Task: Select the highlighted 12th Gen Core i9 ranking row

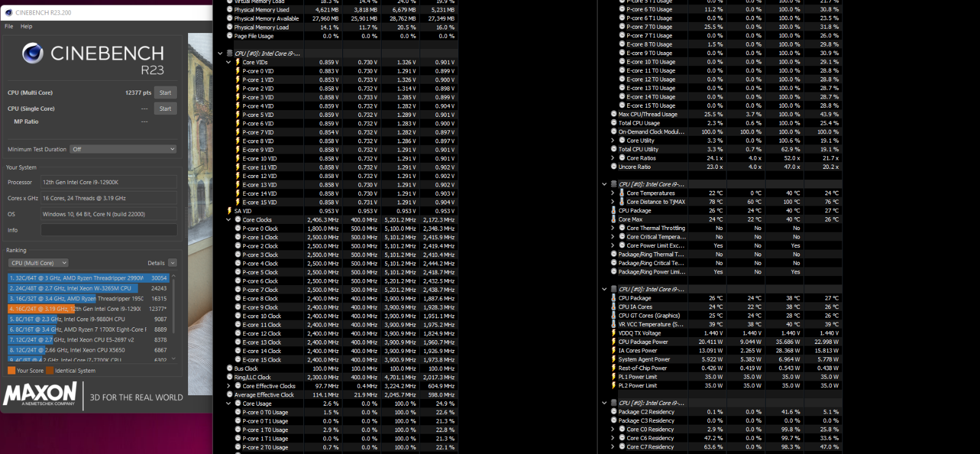Action: pos(88,309)
